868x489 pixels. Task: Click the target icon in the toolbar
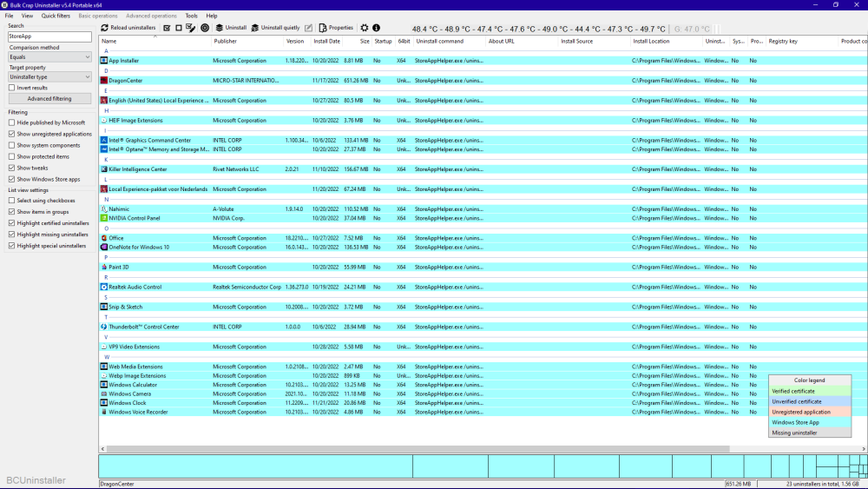click(205, 28)
